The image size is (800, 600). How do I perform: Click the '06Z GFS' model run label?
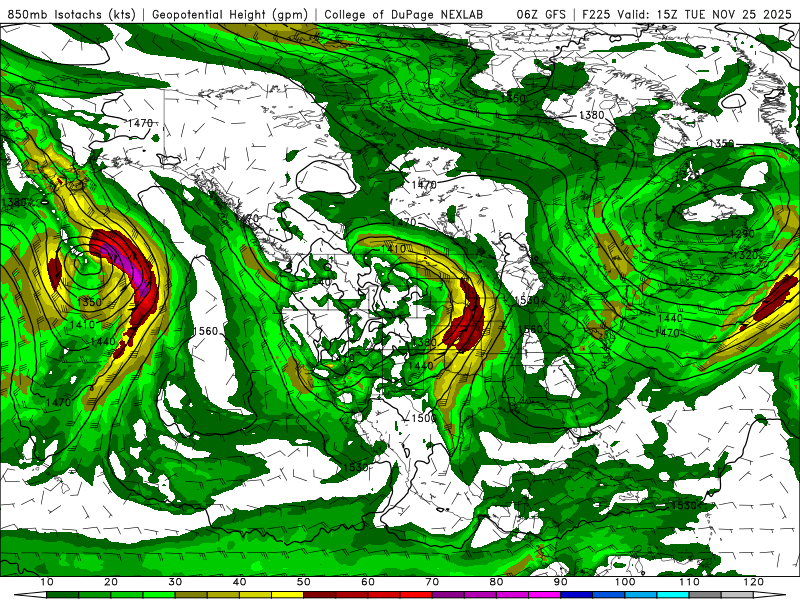(x=541, y=14)
